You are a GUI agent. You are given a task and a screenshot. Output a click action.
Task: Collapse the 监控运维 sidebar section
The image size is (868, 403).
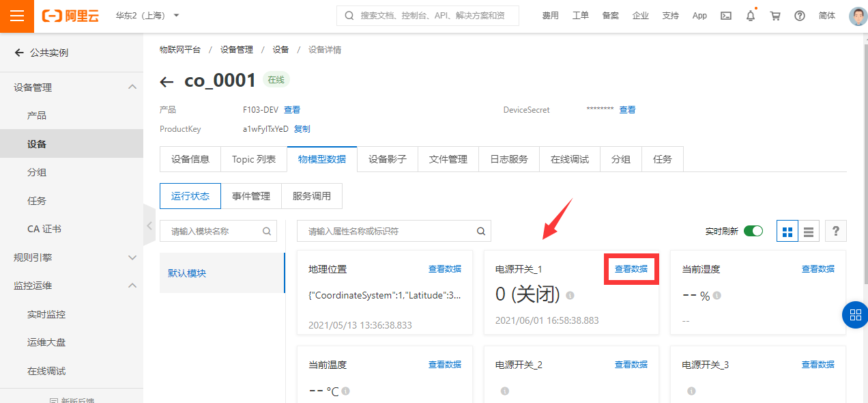[x=72, y=286]
